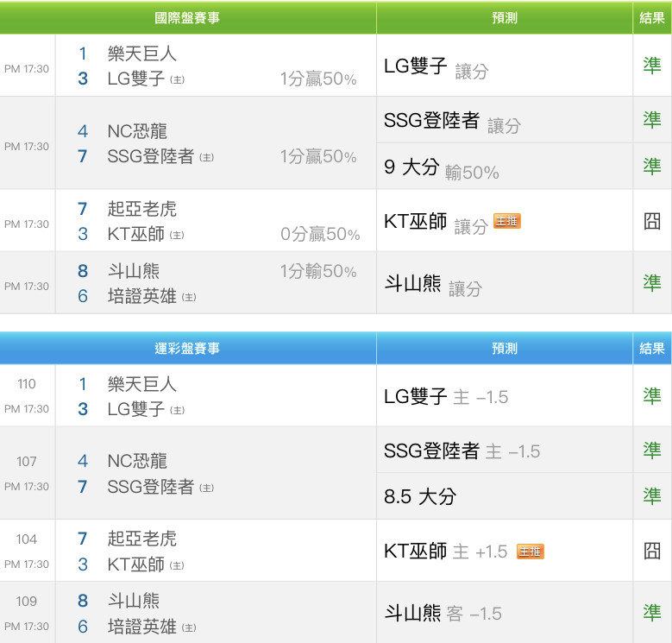The image size is (672, 643).
Task: Click the 斗山熊 讓分 prediction
Action: coord(433,285)
